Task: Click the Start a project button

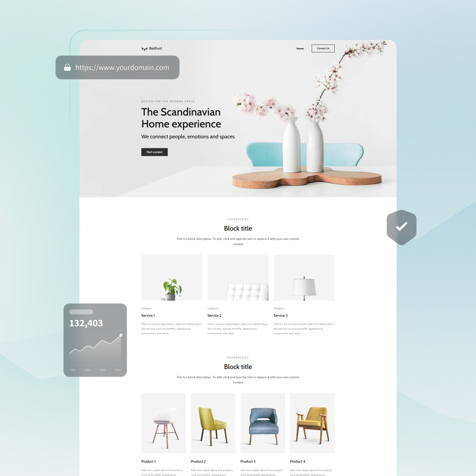Action: [x=154, y=152]
